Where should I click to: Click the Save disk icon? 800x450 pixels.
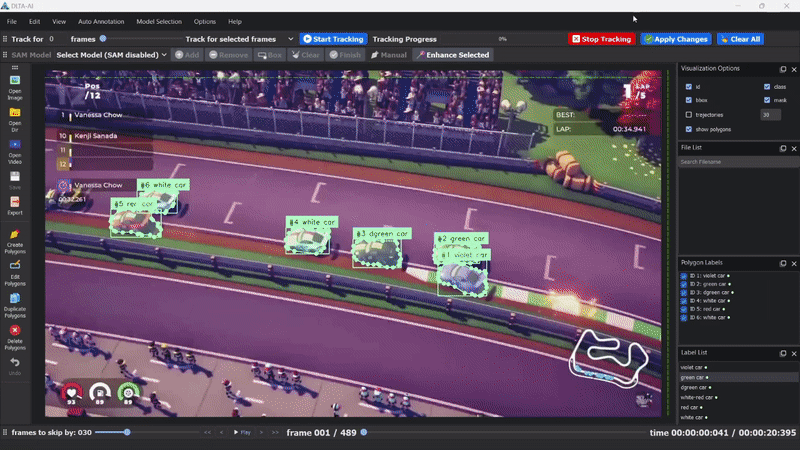point(15,177)
